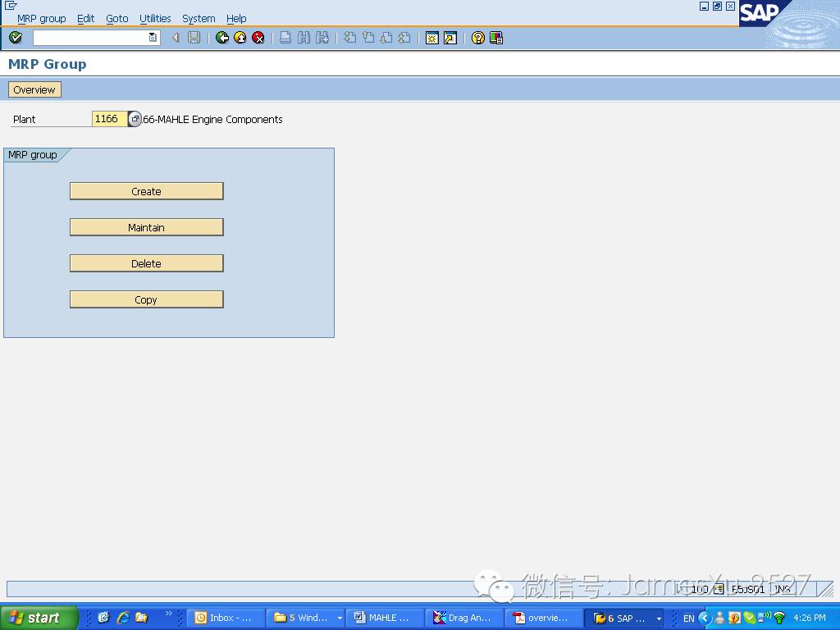Open the Edit menu
The width and height of the screenshot is (840, 630).
[85, 19]
